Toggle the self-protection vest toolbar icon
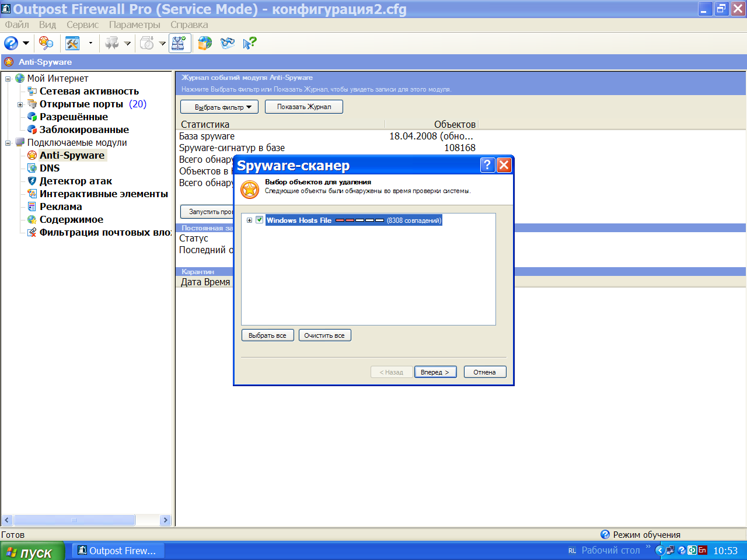 point(179,43)
